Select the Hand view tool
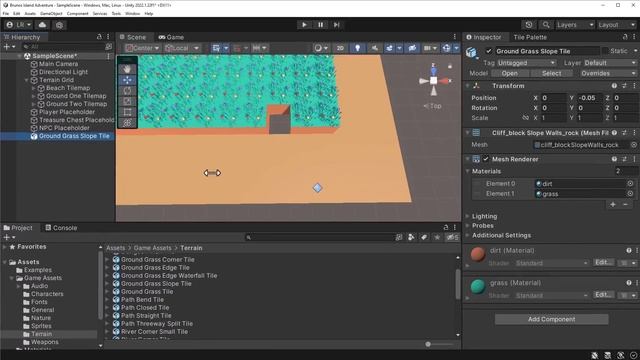 click(x=127, y=69)
